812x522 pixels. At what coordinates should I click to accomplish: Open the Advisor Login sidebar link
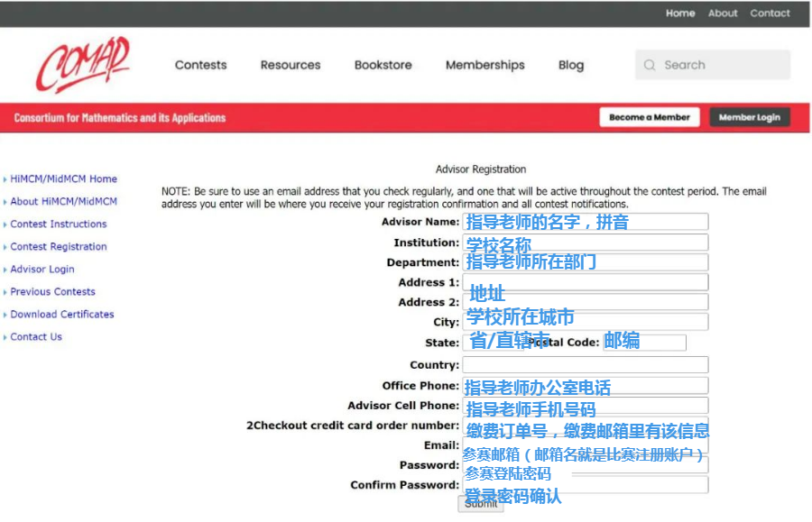41,269
